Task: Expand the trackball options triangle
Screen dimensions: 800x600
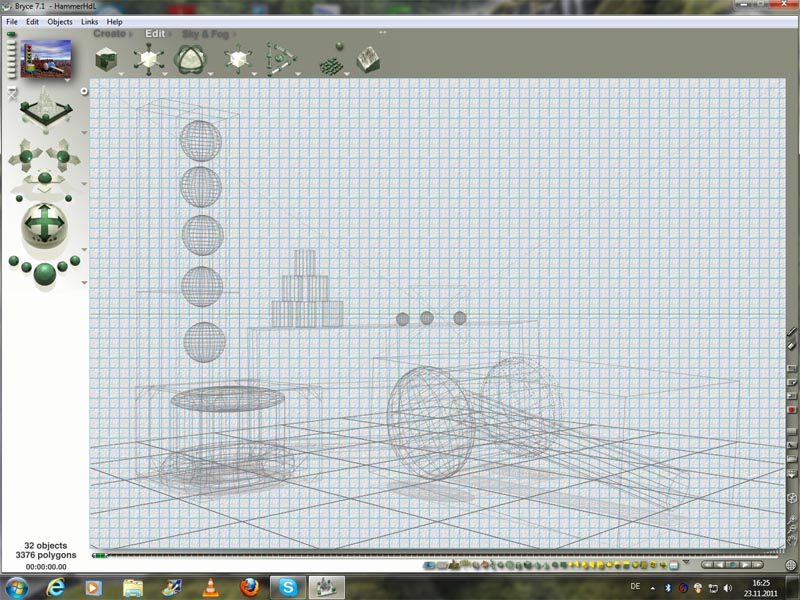Action: point(84,249)
